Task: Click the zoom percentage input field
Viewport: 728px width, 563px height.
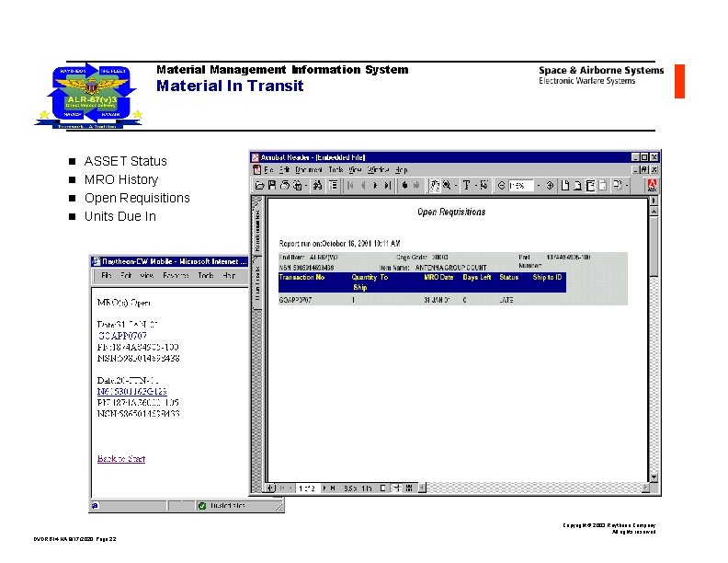Action: [x=521, y=185]
